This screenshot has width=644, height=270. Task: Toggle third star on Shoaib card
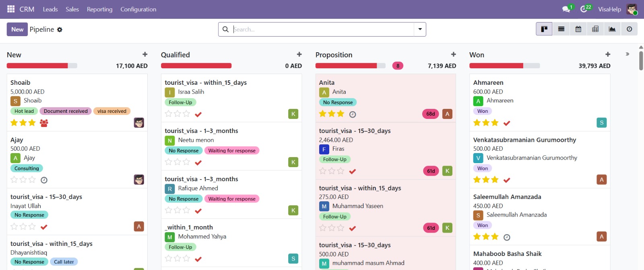pyautogui.click(x=32, y=123)
